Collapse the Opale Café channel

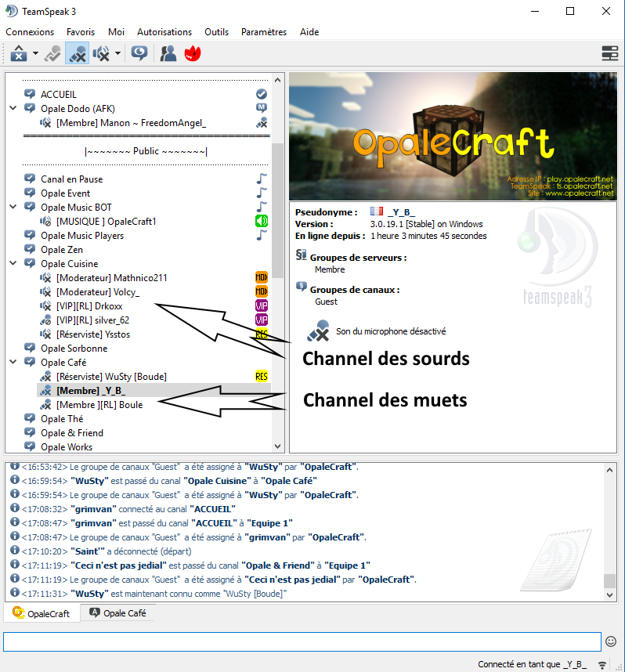pyautogui.click(x=13, y=362)
